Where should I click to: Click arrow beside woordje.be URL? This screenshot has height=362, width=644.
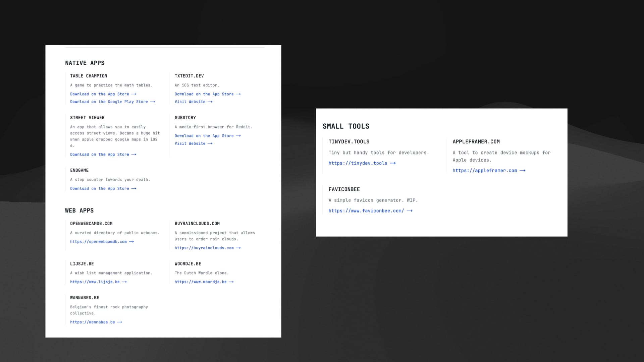pos(231,282)
